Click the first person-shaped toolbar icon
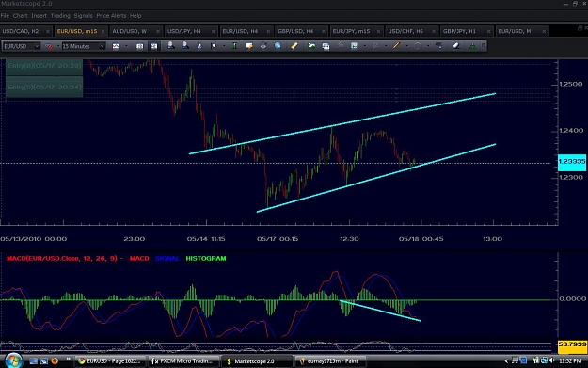Image resolution: width=588 pixels, height=368 pixels. click(171, 46)
